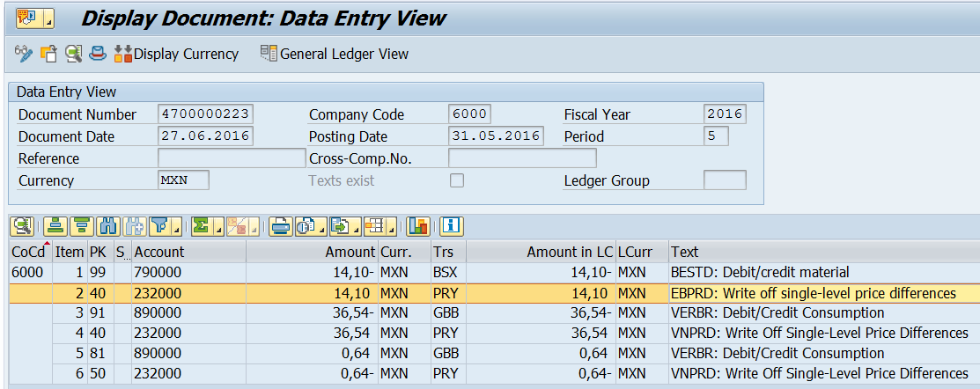Select account 790000 in item 1

click(x=188, y=272)
